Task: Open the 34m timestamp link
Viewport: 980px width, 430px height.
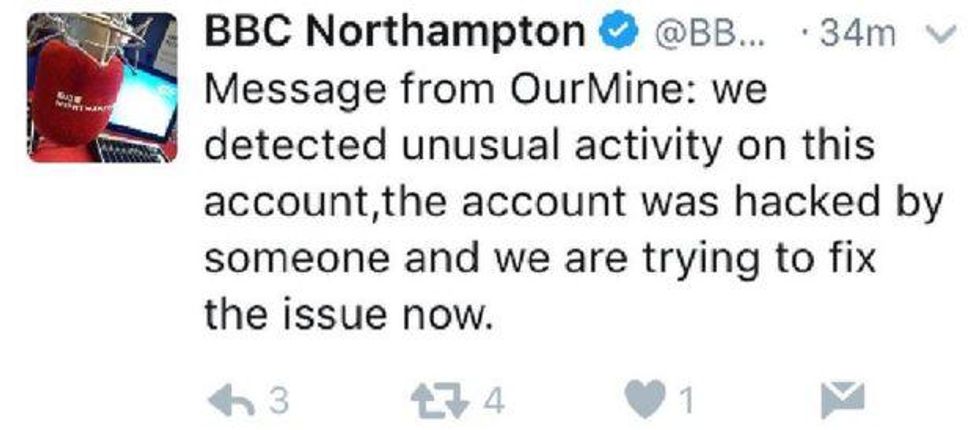Action: (856, 35)
